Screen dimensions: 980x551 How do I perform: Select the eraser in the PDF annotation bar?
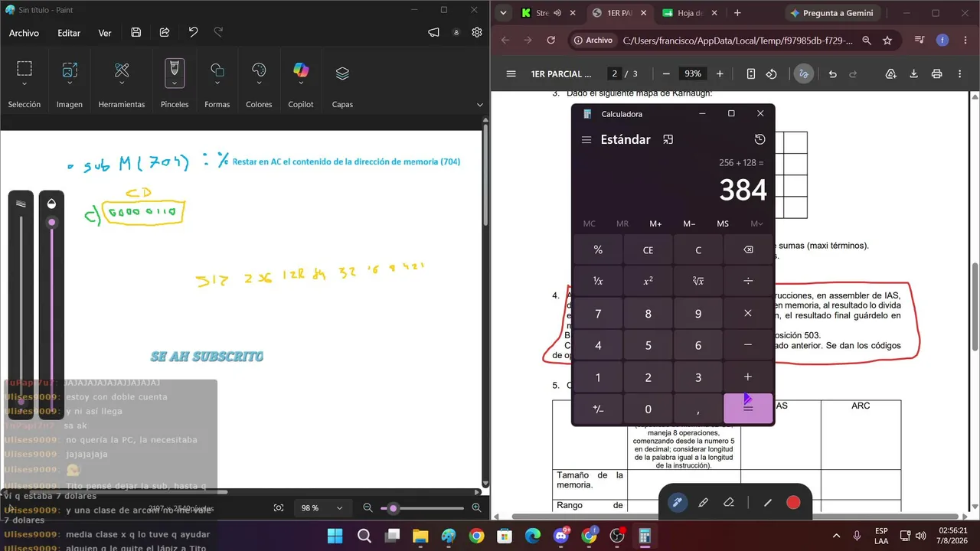(x=729, y=503)
